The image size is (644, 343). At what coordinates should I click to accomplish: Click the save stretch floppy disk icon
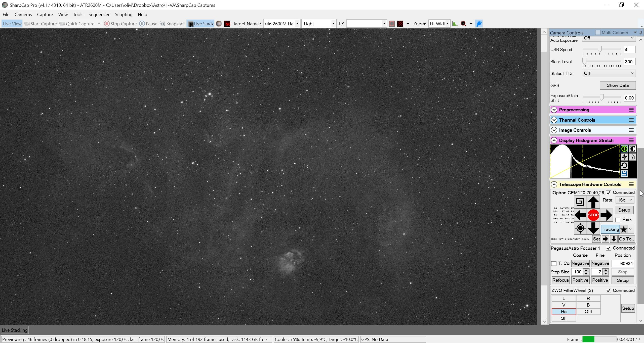624,174
